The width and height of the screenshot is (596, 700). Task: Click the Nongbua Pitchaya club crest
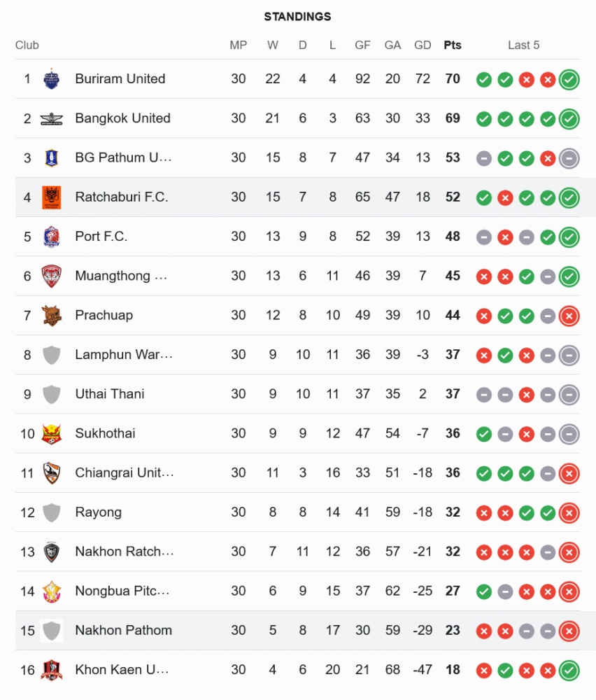[52, 591]
